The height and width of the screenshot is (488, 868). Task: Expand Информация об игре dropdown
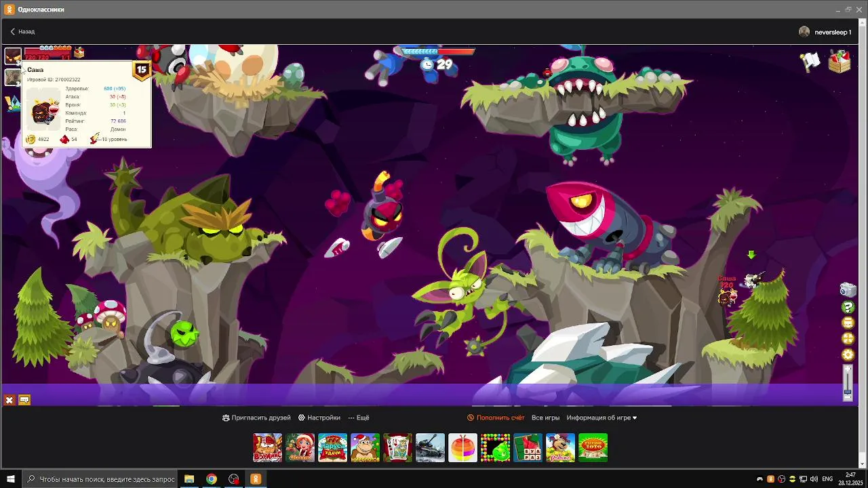pos(601,418)
